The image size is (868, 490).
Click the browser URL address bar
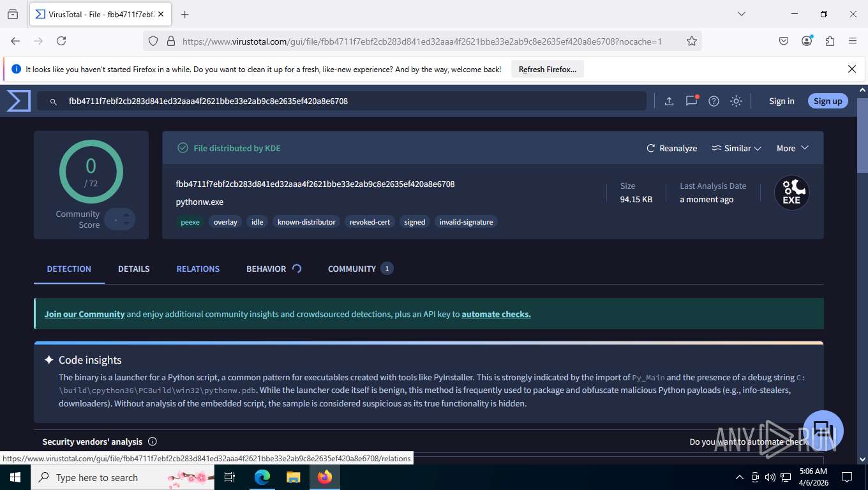point(422,41)
